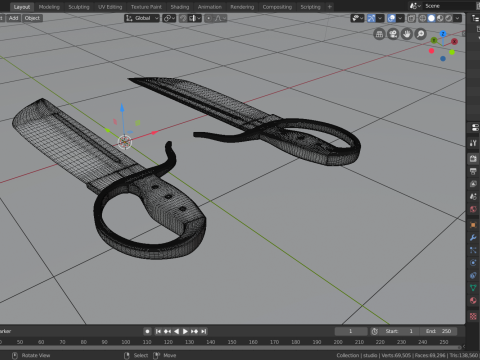480x360 pixels.
Task: Switch to rendered viewport shading
Action: point(449,18)
